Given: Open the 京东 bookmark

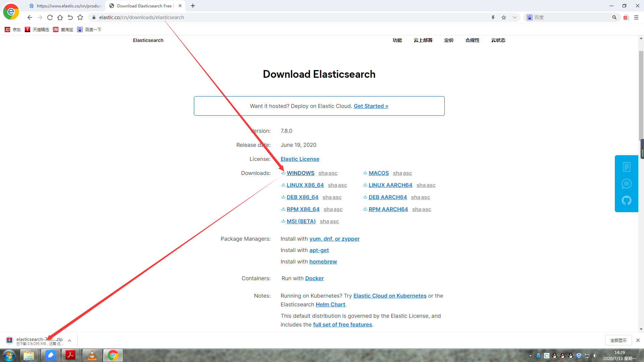Looking at the screenshot, I should click(13, 29).
